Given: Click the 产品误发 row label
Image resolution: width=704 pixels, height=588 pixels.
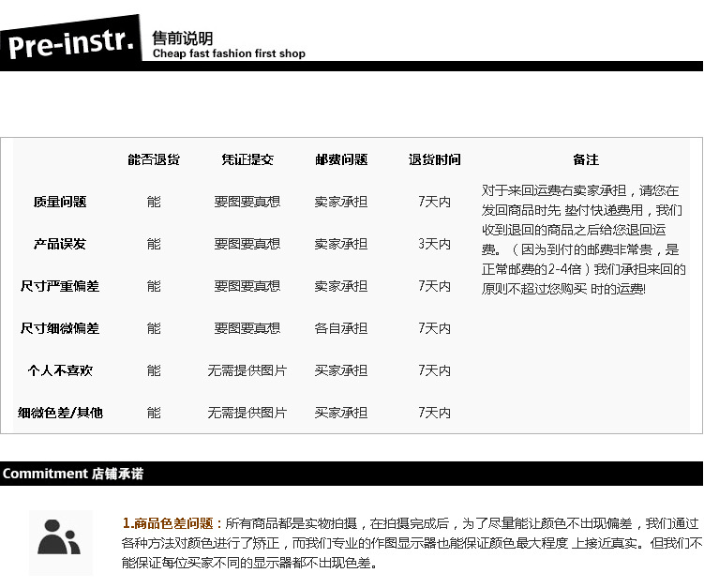Looking at the screenshot, I should (60, 244).
